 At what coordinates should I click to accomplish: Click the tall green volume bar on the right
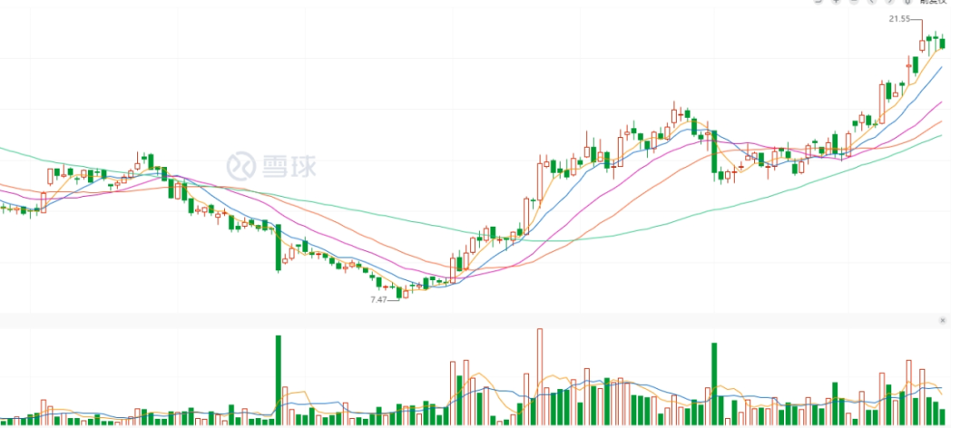click(714, 383)
